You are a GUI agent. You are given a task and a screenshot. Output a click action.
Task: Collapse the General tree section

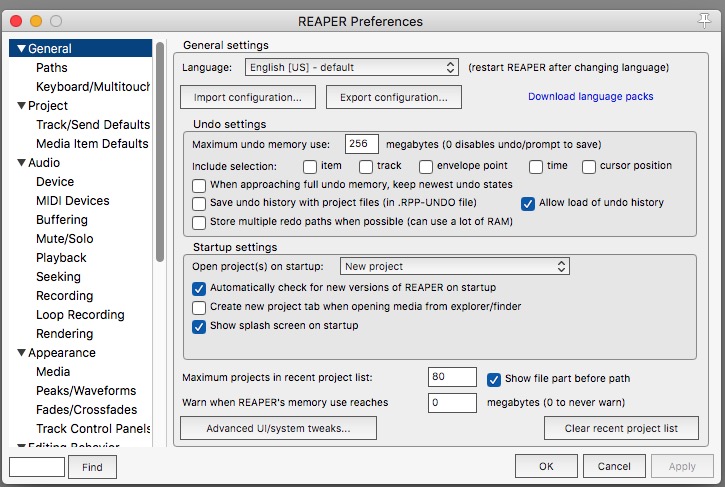click(21, 48)
